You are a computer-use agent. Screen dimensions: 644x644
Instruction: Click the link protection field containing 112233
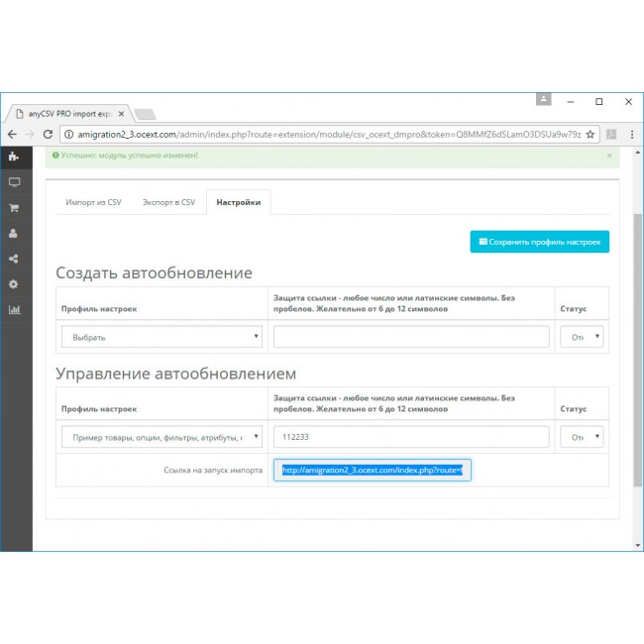point(411,437)
